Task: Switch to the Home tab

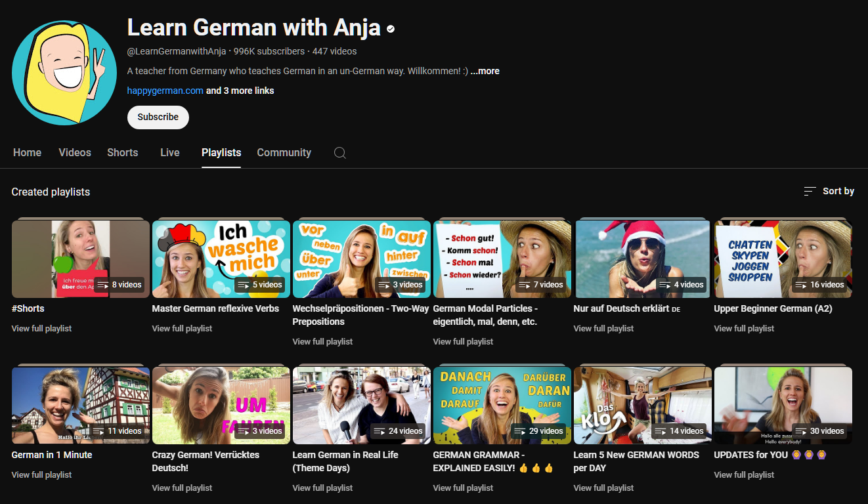Action: click(27, 152)
